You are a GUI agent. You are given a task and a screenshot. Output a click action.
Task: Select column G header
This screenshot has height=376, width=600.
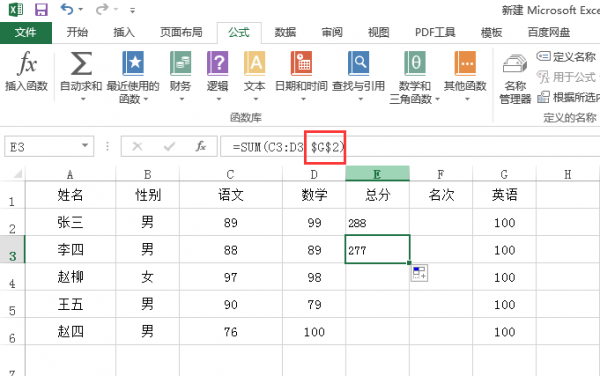tap(504, 174)
